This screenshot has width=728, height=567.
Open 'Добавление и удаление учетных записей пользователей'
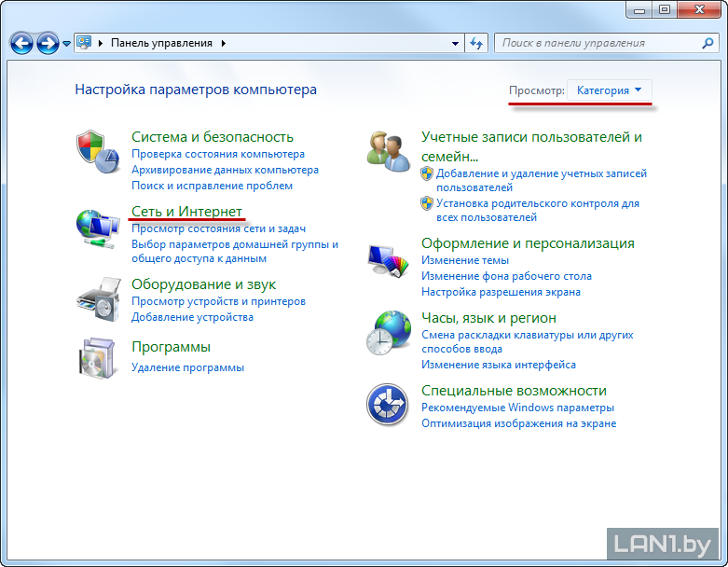pyautogui.click(x=542, y=180)
